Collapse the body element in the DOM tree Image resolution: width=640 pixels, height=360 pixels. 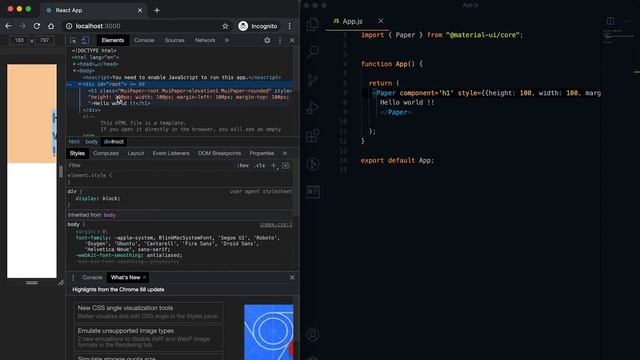74,71
